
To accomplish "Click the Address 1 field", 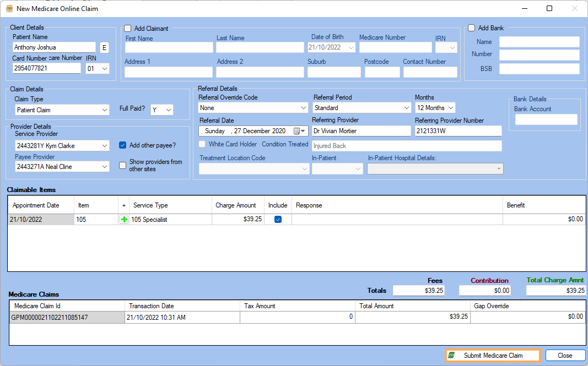I will click(169, 72).
